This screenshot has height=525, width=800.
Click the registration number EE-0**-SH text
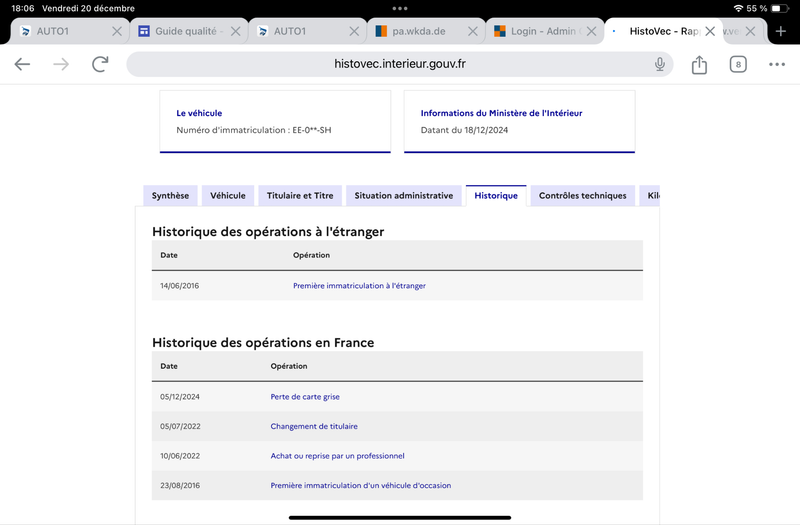click(312, 130)
